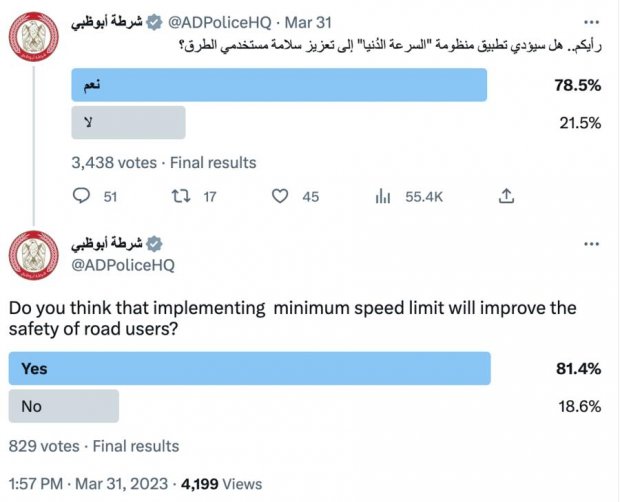Select the Yes poll result bar

point(250,369)
